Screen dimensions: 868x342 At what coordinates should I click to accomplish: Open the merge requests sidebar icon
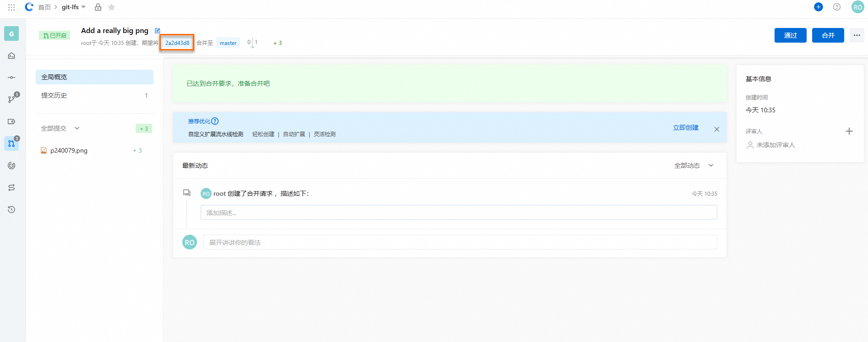click(11, 143)
